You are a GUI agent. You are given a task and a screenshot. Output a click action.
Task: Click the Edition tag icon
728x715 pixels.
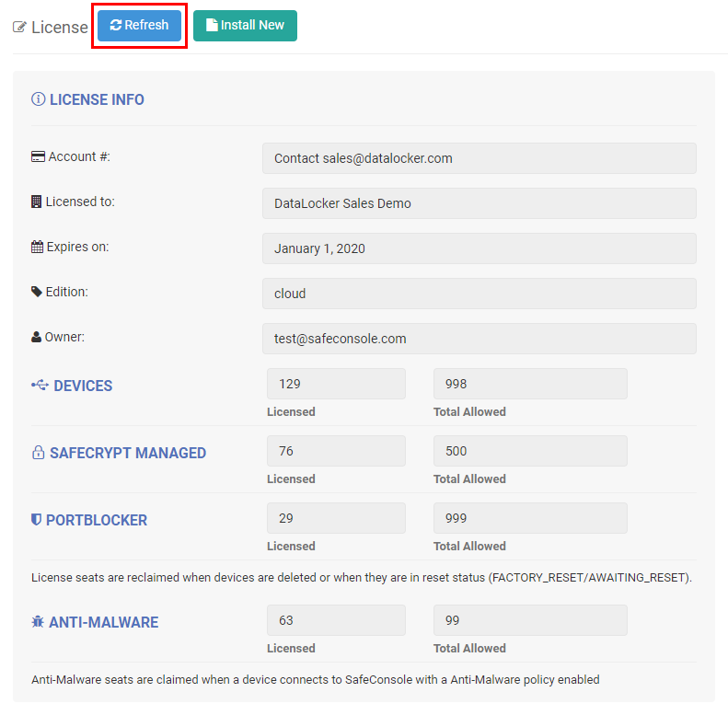(x=37, y=292)
